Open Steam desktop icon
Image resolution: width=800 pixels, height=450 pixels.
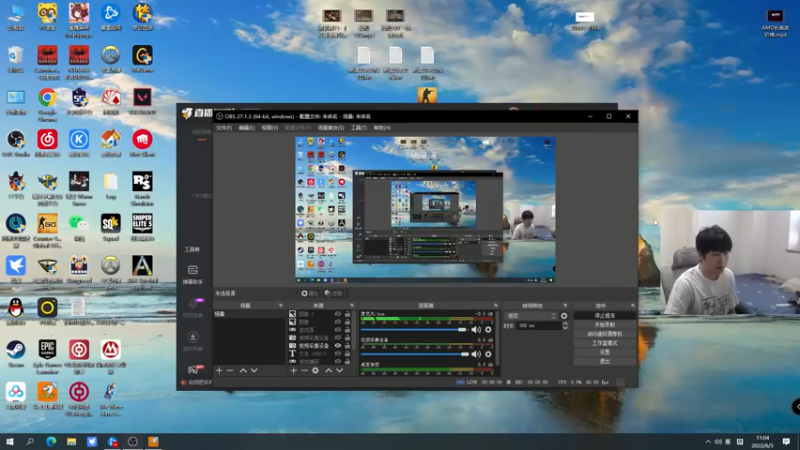[16, 349]
